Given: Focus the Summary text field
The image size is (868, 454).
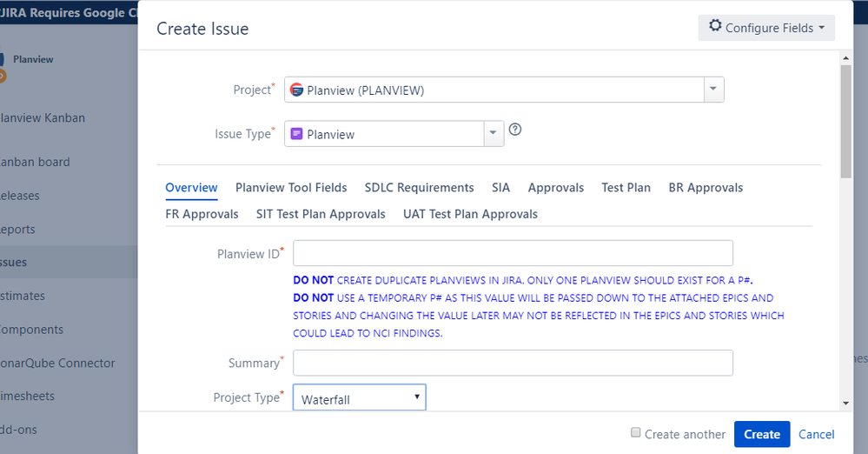Looking at the screenshot, I should coord(513,363).
